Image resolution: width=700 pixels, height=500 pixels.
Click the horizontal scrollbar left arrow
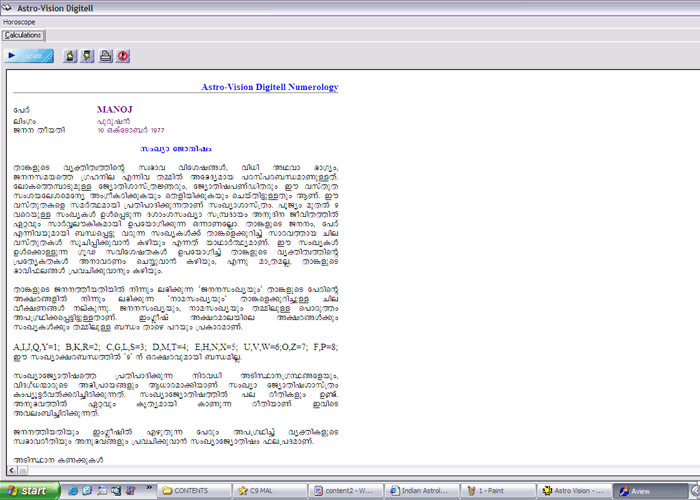click(x=12, y=470)
